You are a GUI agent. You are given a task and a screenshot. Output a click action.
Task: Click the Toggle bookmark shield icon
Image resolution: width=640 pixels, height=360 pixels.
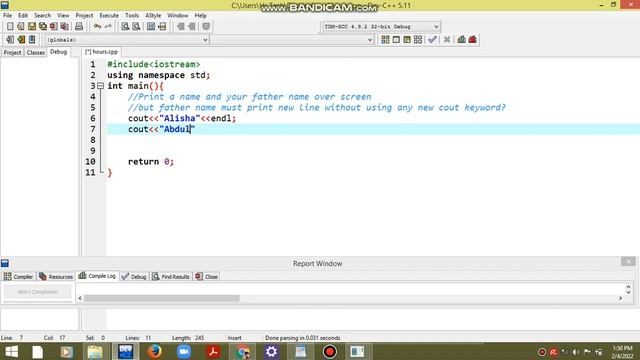pyautogui.click(x=206, y=27)
